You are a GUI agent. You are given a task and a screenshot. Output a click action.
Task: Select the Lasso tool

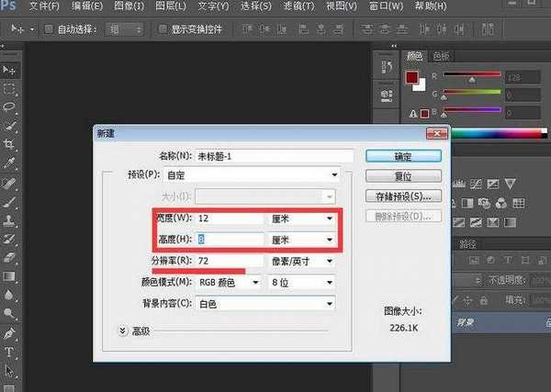click(x=9, y=107)
